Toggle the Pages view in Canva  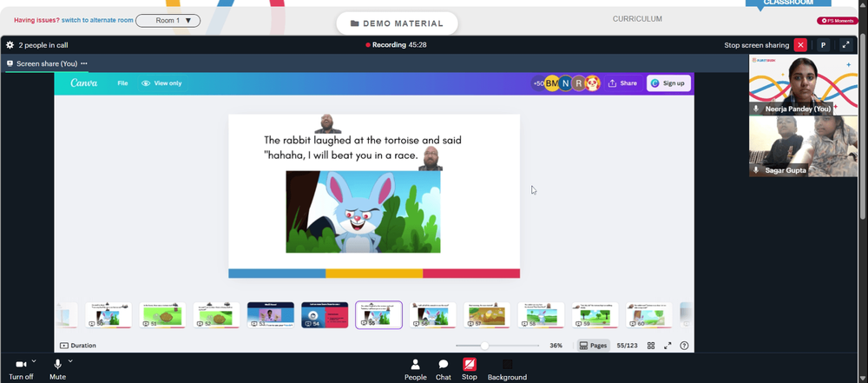(593, 346)
